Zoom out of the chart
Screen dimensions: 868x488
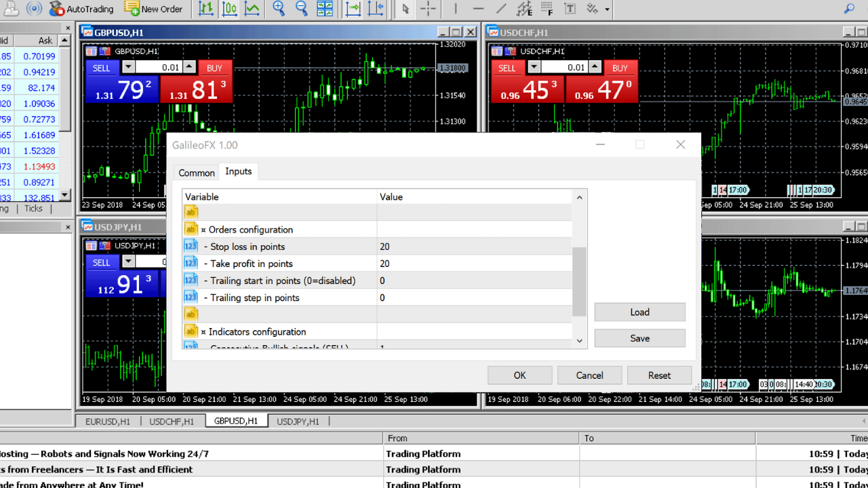click(x=302, y=9)
